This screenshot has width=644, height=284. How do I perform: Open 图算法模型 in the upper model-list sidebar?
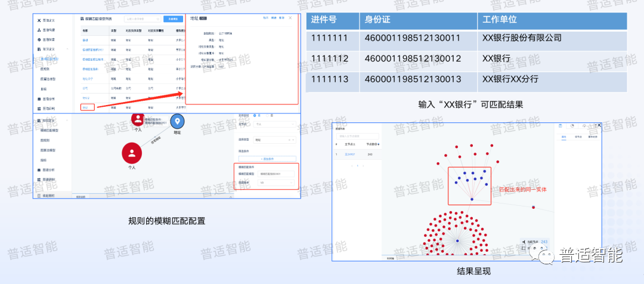(48, 79)
